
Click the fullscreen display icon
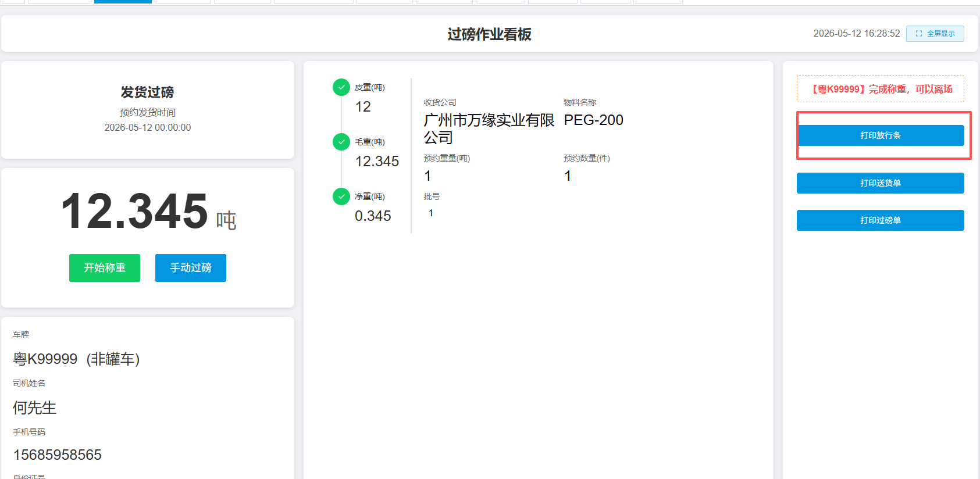(x=919, y=34)
